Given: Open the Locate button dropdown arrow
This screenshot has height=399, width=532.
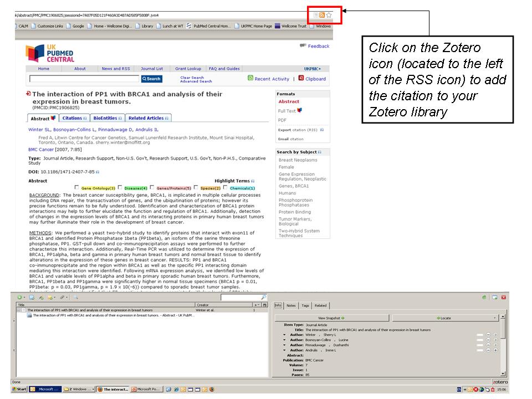Looking at the screenshot, I should [495, 318].
